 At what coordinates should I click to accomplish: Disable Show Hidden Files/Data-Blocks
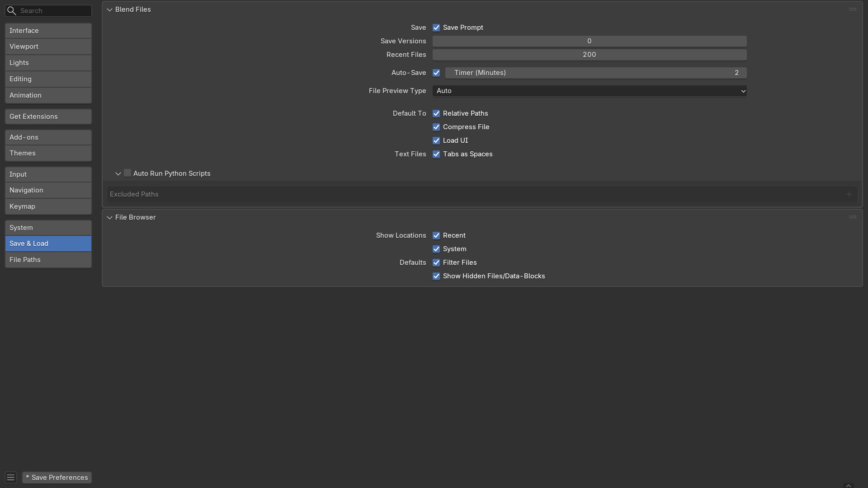[x=436, y=276]
